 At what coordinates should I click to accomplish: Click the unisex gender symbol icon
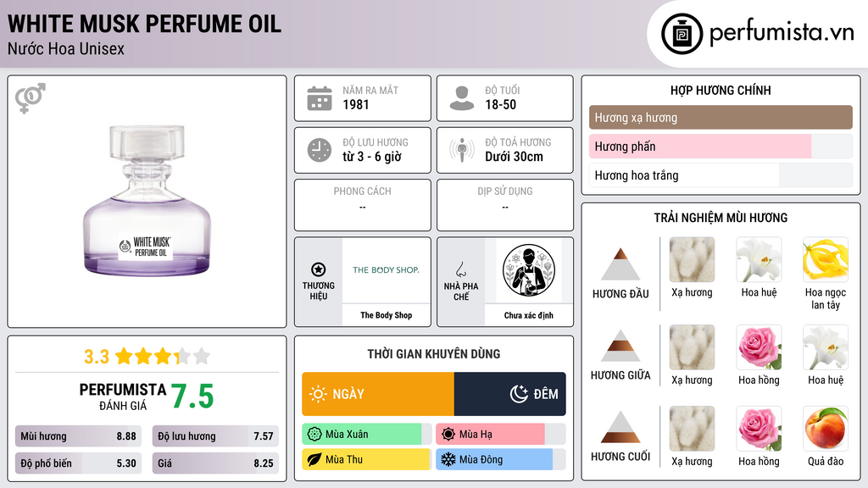(31, 98)
